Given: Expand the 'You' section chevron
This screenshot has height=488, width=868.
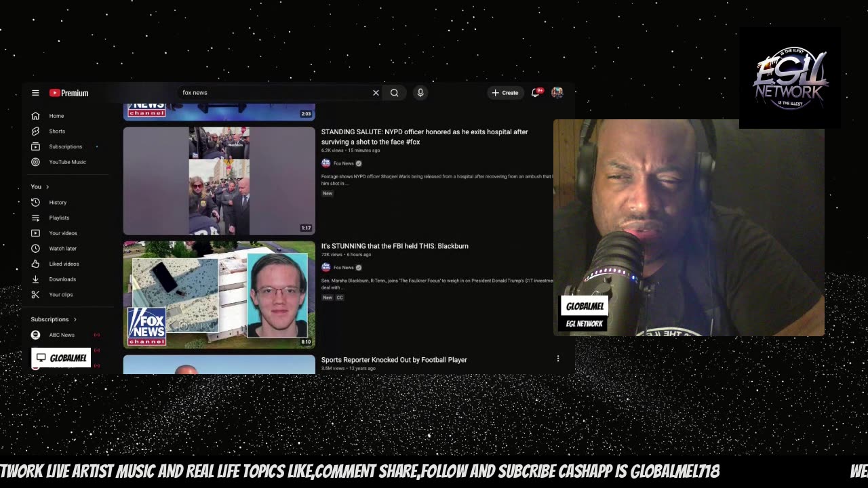Looking at the screenshot, I should click(47, 187).
